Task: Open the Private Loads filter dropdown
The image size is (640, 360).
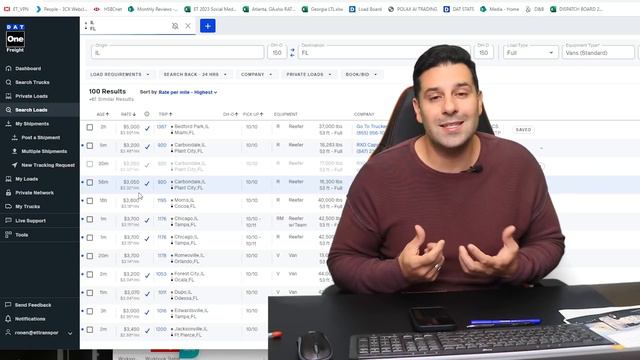Action: coord(309,75)
